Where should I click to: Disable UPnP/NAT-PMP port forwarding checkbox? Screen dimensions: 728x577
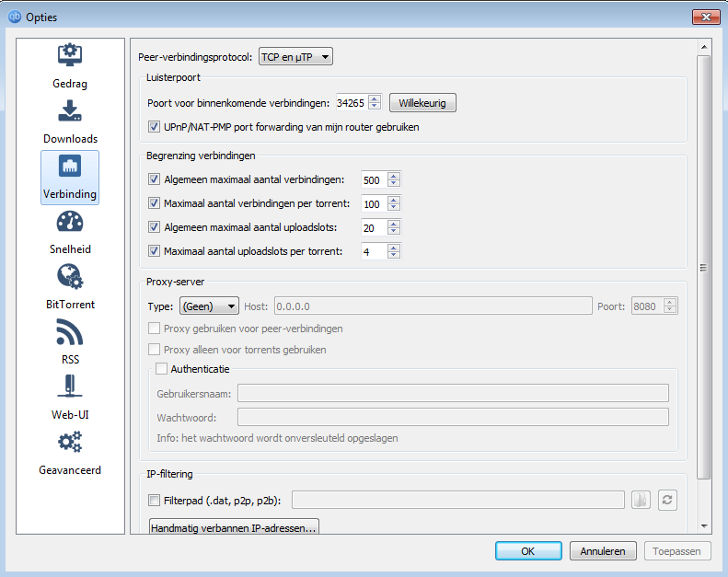(154, 127)
